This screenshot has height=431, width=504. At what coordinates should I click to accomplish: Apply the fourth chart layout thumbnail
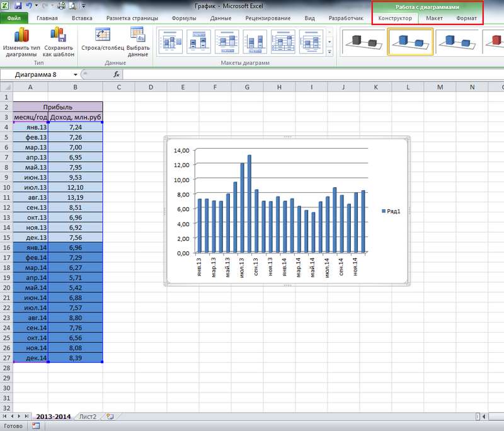(255, 42)
